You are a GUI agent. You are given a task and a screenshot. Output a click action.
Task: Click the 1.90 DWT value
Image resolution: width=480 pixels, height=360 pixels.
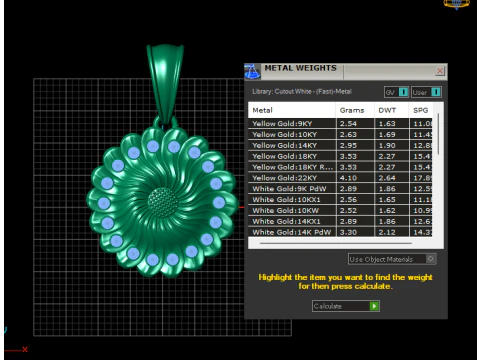[x=387, y=145]
